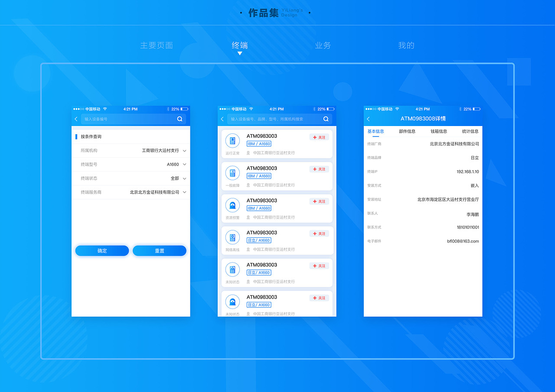555x392 pixels.
Task: Follow the first ATM via 关注 toggle
Action: pos(319,136)
